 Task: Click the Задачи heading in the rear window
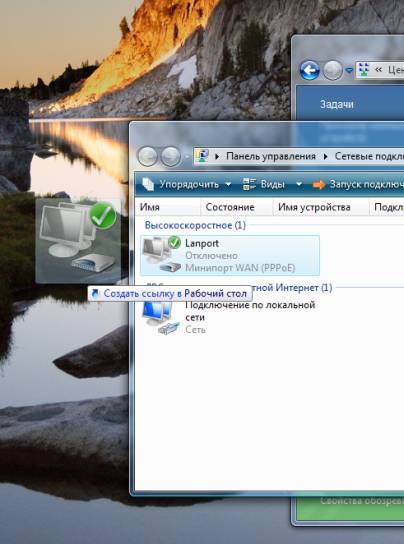coord(337,104)
